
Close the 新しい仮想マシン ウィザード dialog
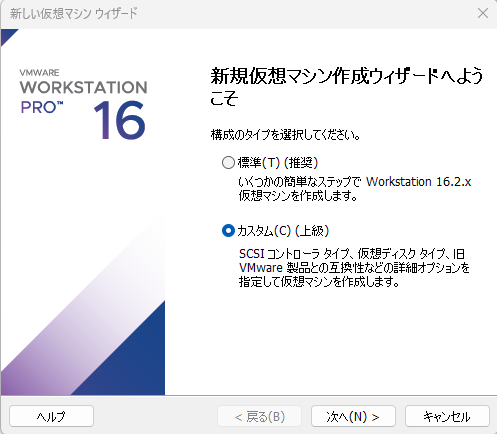tap(483, 13)
